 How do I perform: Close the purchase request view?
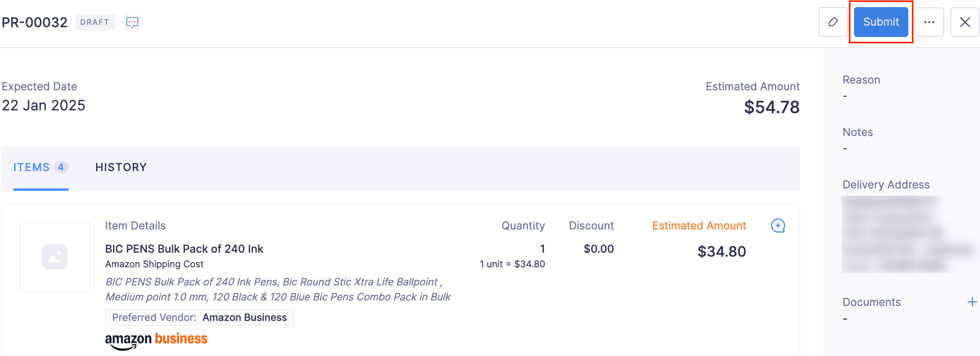pyautogui.click(x=965, y=22)
